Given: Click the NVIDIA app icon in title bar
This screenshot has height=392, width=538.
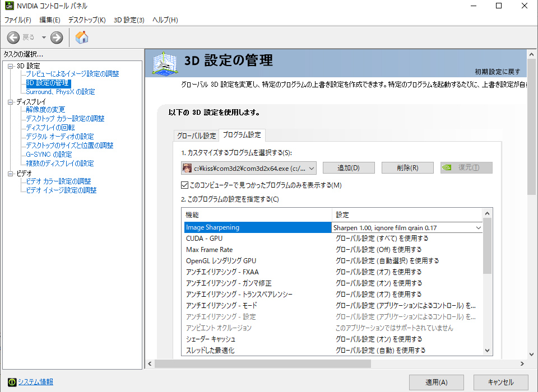Looking at the screenshot, I should (10, 6).
